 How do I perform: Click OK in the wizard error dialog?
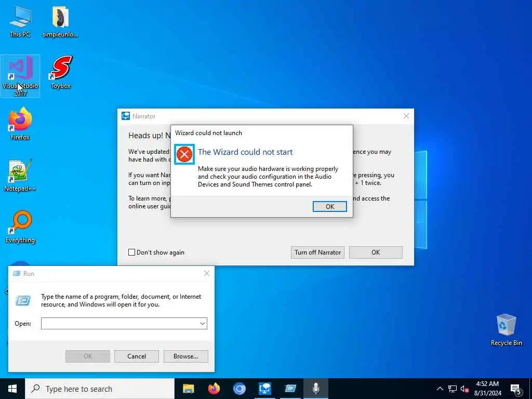[x=329, y=207]
